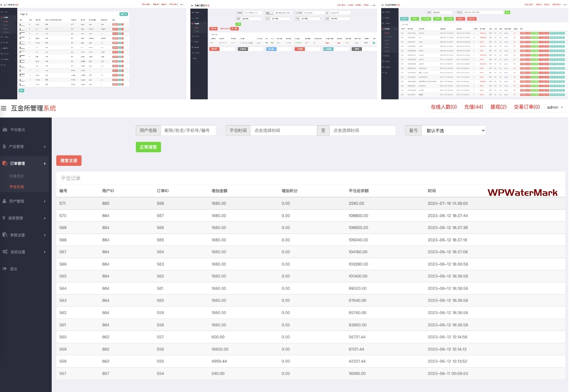Open the admin account dropdown

[x=555, y=108]
